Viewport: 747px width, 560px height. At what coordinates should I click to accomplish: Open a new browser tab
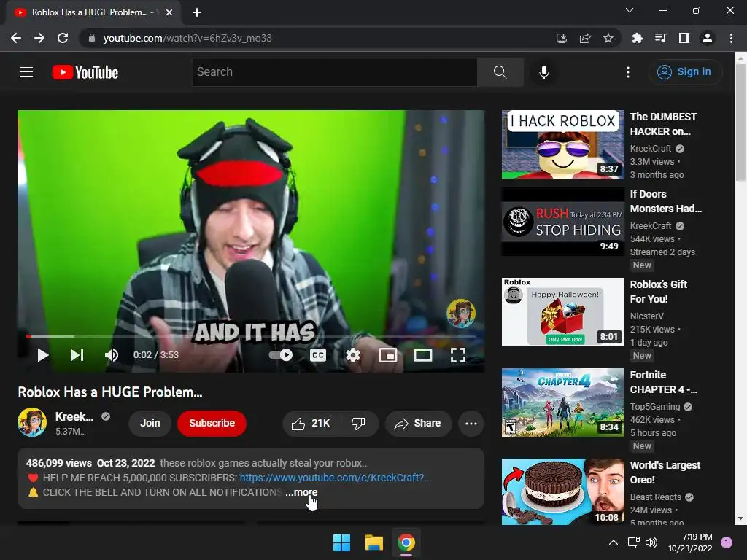tap(197, 12)
